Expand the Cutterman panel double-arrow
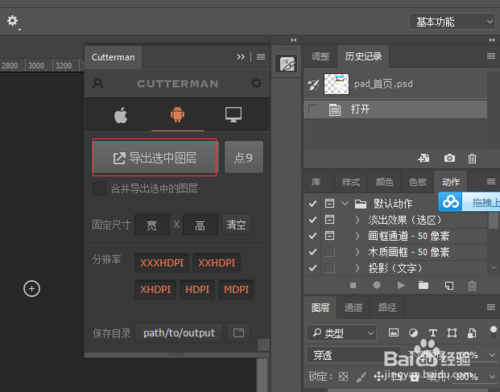The width and height of the screenshot is (500, 392). [240, 57]
